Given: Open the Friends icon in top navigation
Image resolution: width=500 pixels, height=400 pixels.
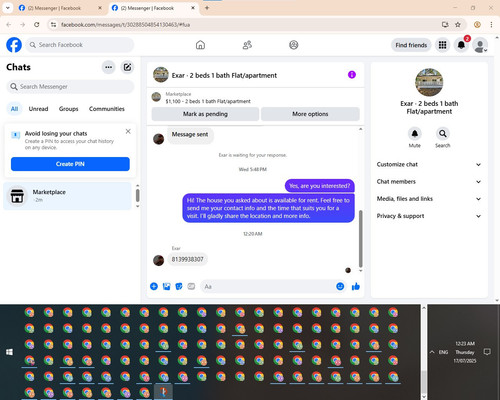Looking at the screenshot, I should [x=247, y=45].
